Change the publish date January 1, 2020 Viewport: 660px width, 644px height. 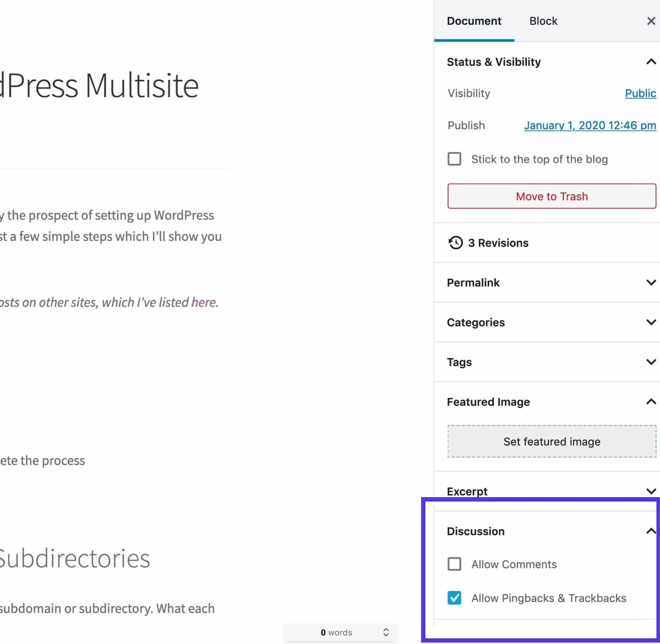pos(590,125)
